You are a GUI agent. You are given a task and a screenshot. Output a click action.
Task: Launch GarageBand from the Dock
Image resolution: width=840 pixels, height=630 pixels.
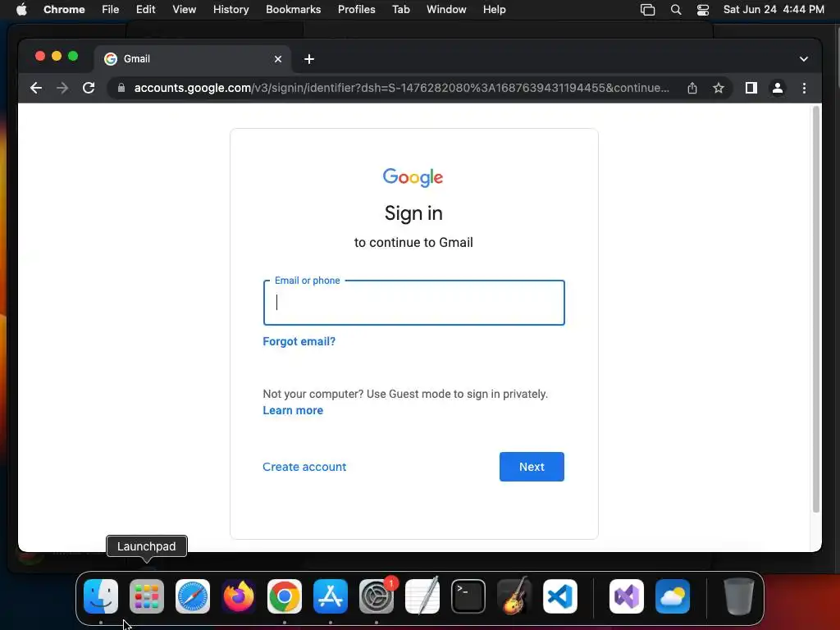[x=514, y=596]
